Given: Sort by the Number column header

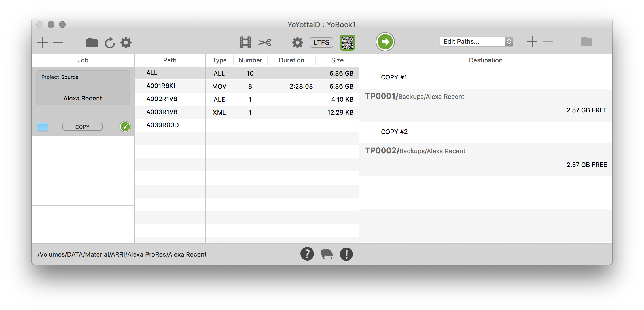Looking at the screenshot, I should [x=250, y=60].
